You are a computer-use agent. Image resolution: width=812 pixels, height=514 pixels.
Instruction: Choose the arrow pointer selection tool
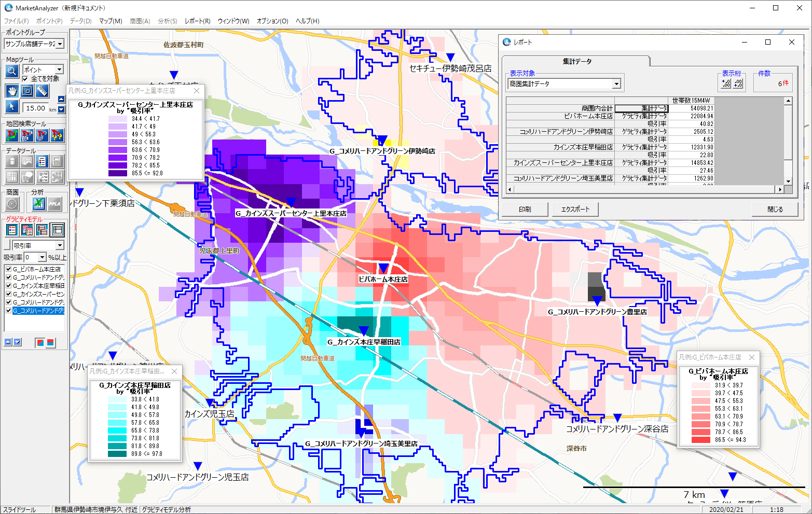pyautogui.click(x=12, y=107)
